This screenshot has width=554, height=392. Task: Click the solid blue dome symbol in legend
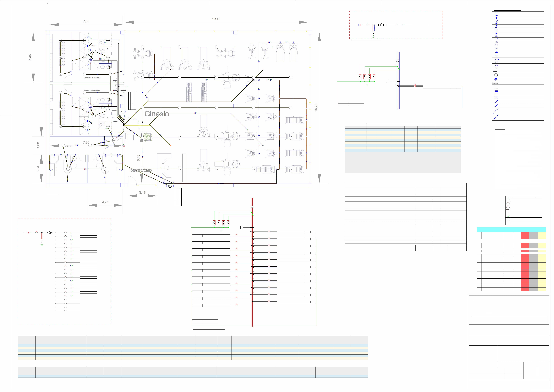coord(496,79)
